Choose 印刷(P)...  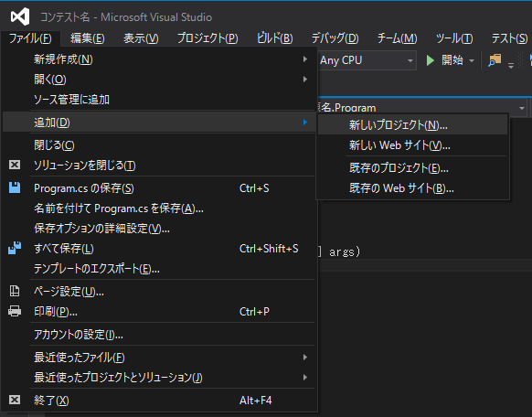pos(158,312)
